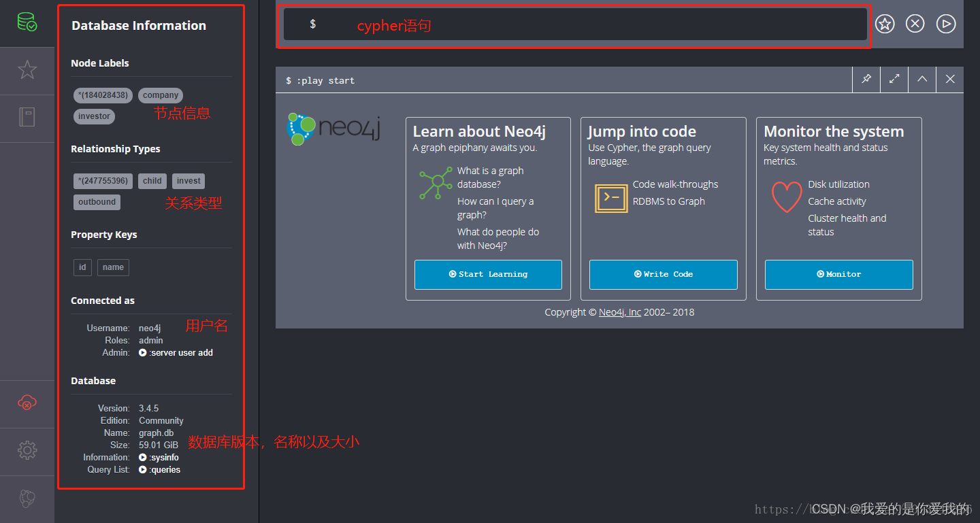Open the Cloud Sync sidebar icon

pyautogui.click(x=27, y=403)
